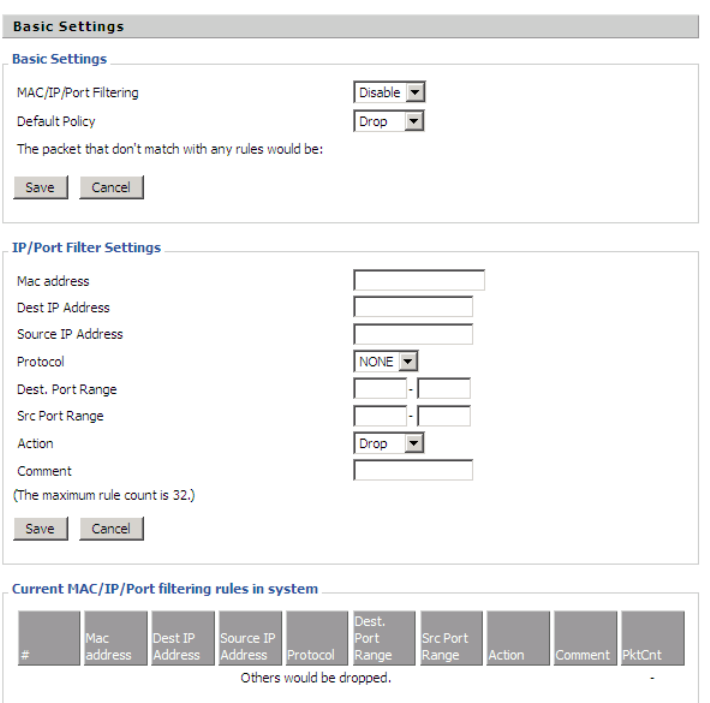The image size is (710, 703).
Task: Focus the Mac address input field
Action: tap(419, 280)
